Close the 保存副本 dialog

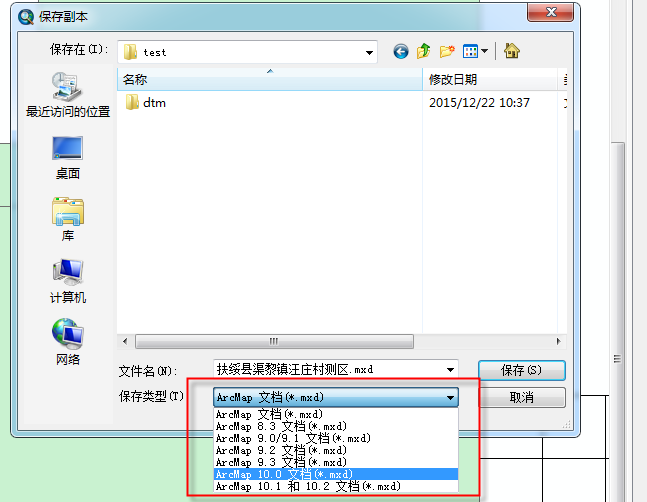(x=550, y=12)
